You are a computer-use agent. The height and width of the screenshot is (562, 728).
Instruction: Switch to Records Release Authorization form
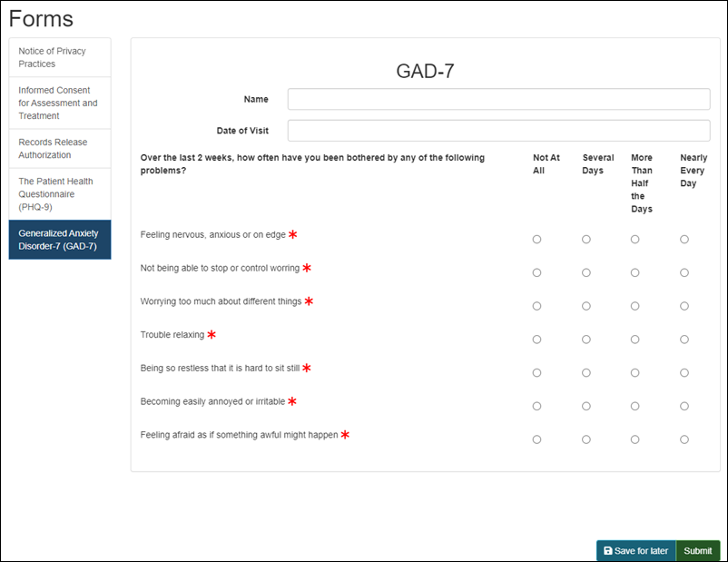[x=60, y=148]
